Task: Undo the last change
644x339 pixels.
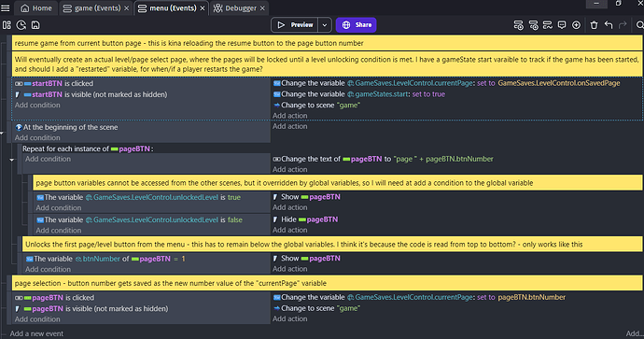Action: pos(609,25)
